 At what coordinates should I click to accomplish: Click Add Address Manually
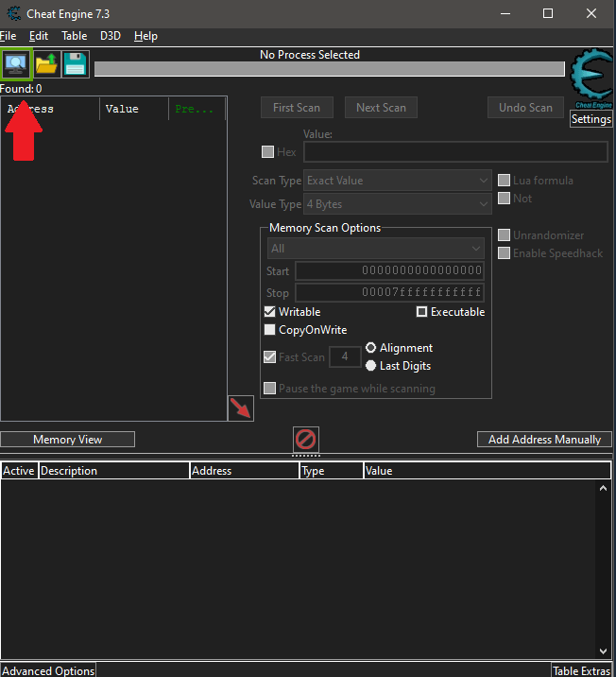[544, 440]
